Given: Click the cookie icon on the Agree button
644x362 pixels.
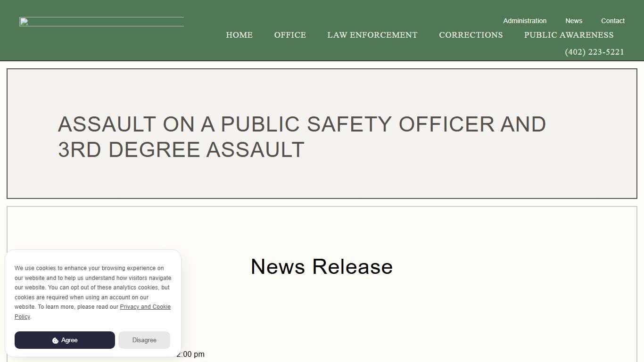Looking at the screenshot, I should click(x=57, y=340).
